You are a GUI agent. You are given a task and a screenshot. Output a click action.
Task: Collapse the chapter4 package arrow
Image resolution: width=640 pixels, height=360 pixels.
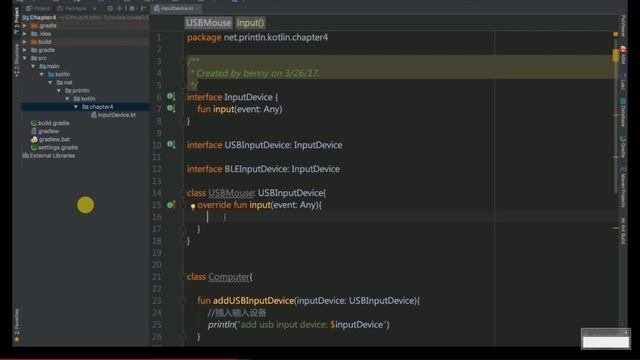tap(76, 107)
